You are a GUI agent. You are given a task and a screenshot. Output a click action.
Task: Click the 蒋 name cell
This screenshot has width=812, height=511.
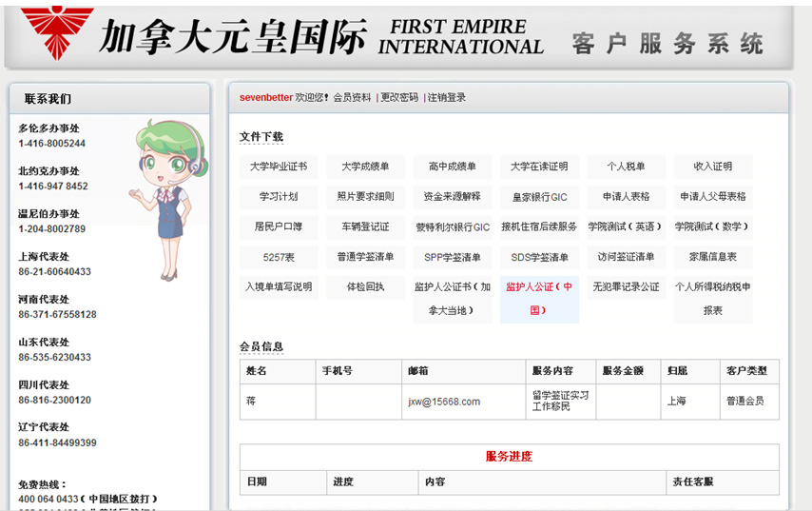tap(278, 402)
